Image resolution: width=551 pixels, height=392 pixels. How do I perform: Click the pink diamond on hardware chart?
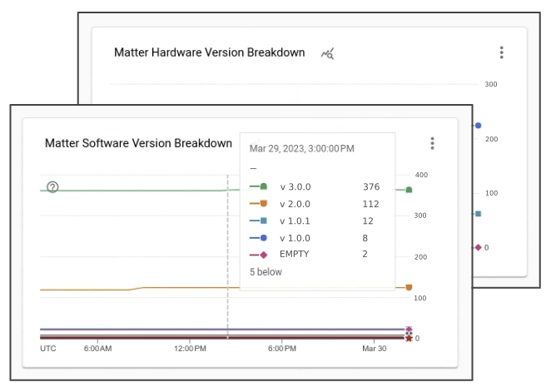point(478,247)
